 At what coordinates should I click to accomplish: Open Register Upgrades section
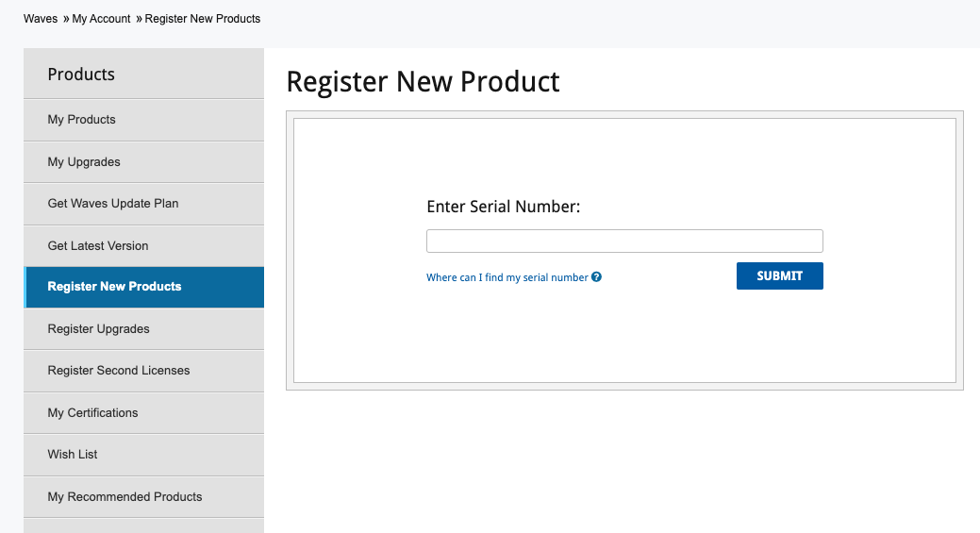[x=143, y=328]
